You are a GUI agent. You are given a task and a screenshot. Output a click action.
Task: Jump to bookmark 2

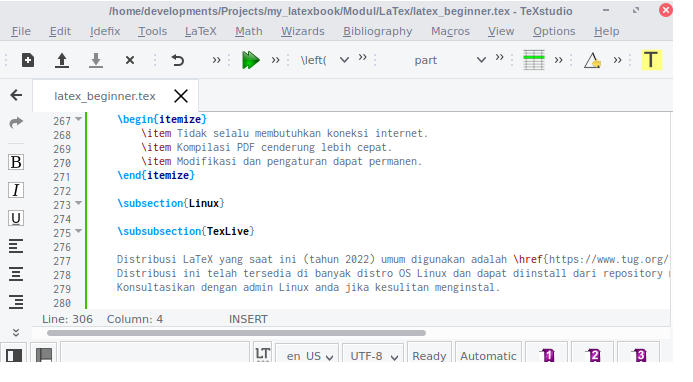594,355
